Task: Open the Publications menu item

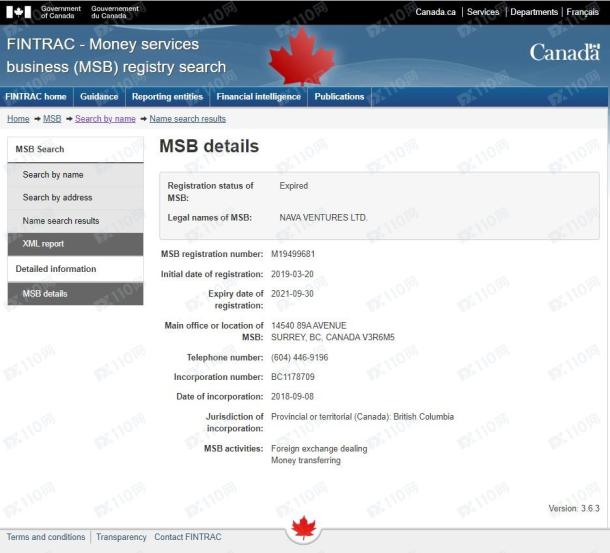Action: click(339, 97)
